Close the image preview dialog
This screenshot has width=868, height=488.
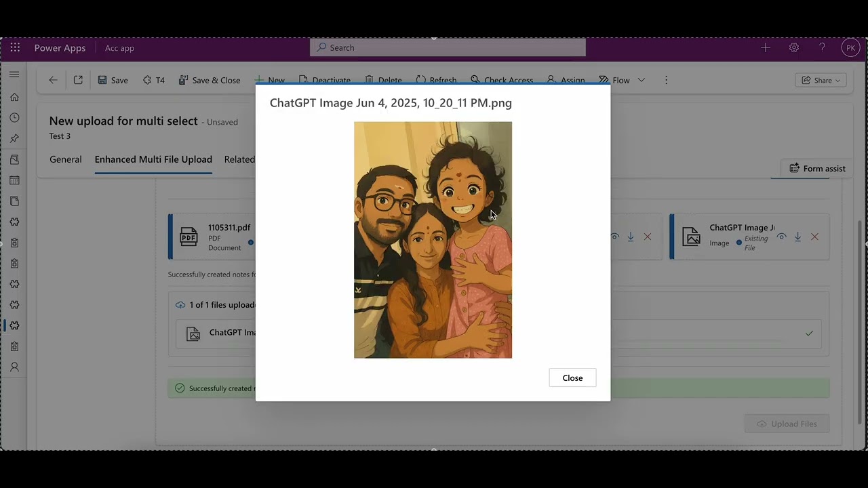click(x=572, y=378)
